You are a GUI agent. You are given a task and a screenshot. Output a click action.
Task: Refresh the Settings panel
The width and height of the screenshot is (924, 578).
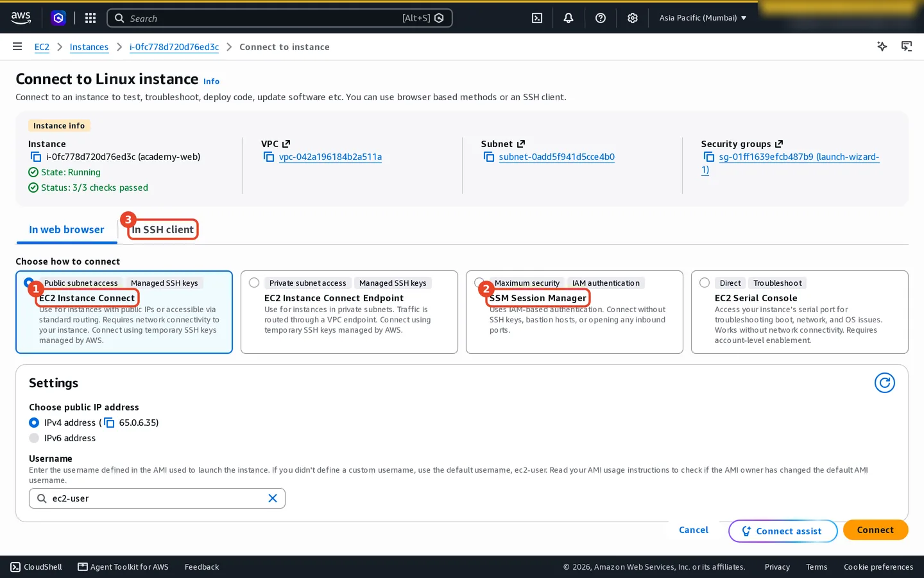pyautogui.click(x=885, y=383)
